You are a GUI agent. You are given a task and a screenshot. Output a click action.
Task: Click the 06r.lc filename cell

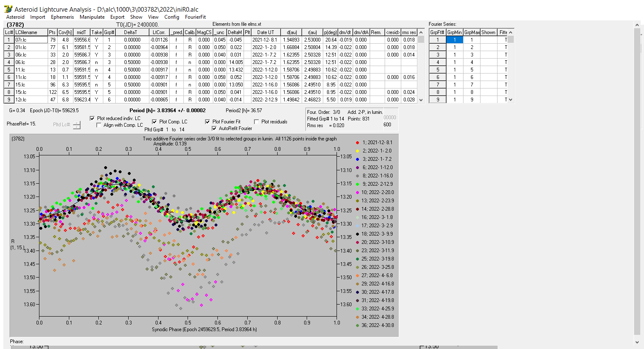(31, 55)
